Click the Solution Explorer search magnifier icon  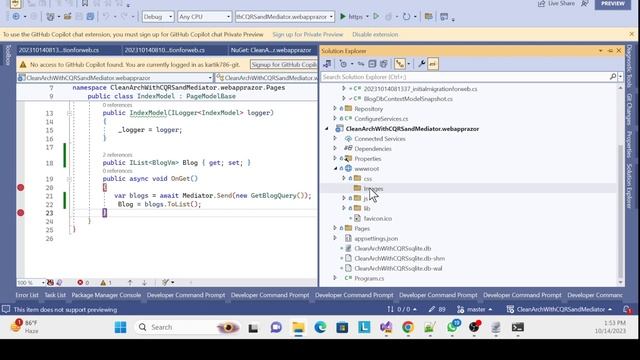pyautogui.click(x=613, y=77)
